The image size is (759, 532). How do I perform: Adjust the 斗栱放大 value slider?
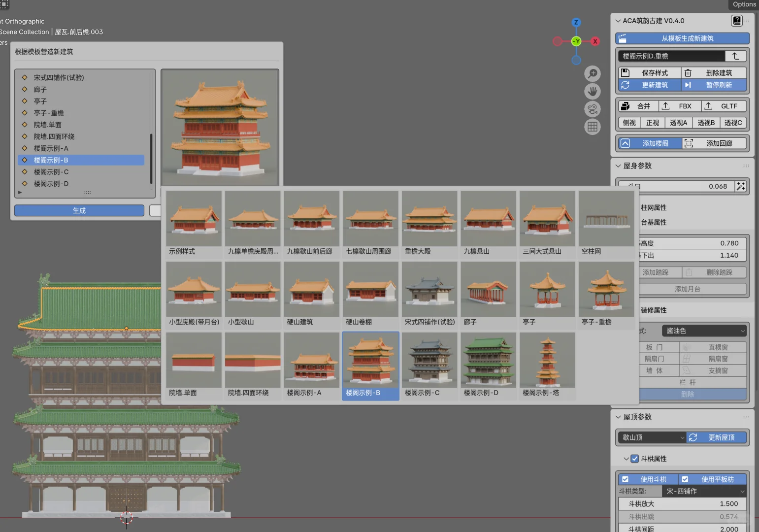point(682,503)
